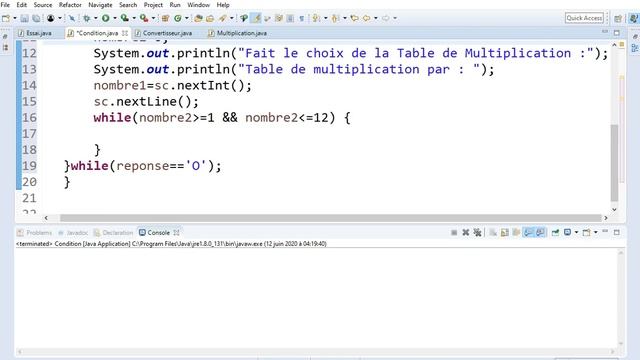
Task: Open the Run menu
Action: (x=175, y=5)
